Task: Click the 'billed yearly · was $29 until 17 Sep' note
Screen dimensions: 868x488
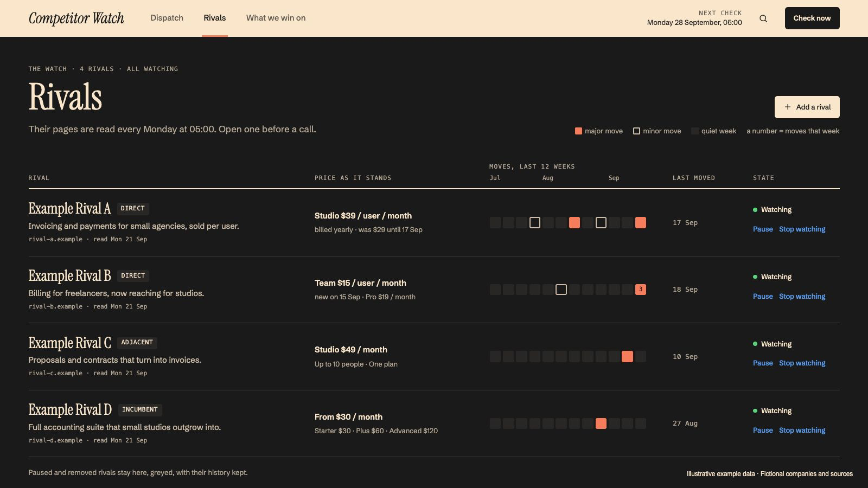Action: 368,230
